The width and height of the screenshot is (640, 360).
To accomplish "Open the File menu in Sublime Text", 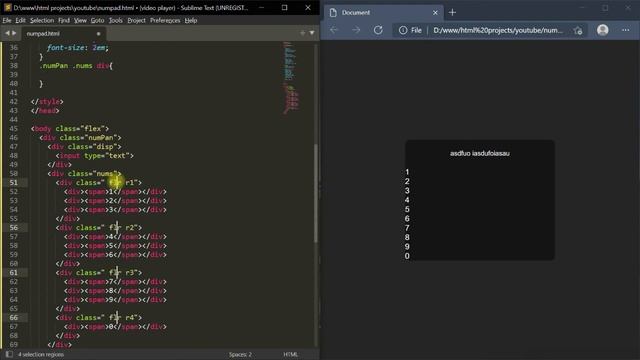I will pyautogui.click(x=7, y=20).
